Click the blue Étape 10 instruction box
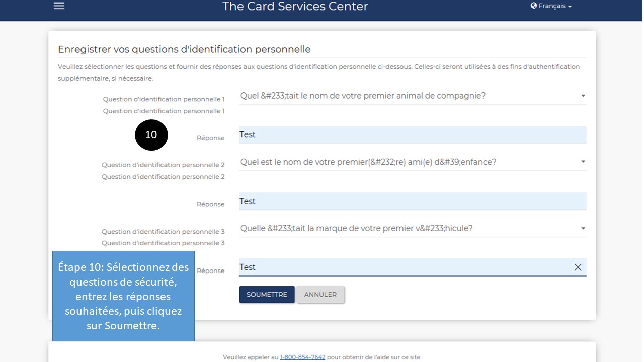 (x=123, y=296)
